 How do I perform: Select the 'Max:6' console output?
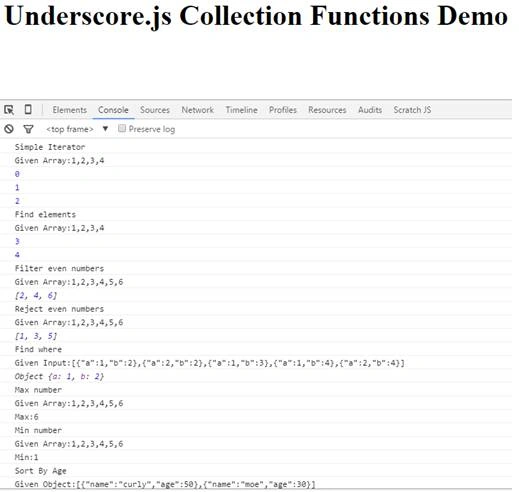click(27, 417)
